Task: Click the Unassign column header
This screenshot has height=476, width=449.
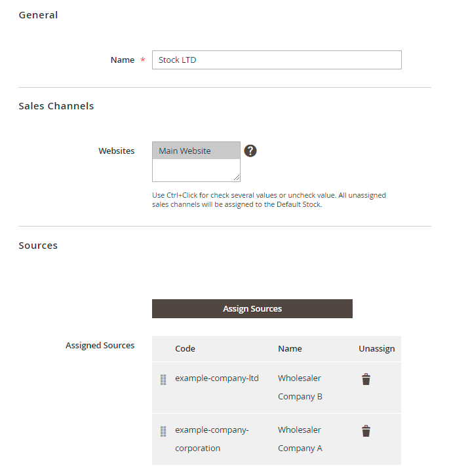Action: (376, 348)
